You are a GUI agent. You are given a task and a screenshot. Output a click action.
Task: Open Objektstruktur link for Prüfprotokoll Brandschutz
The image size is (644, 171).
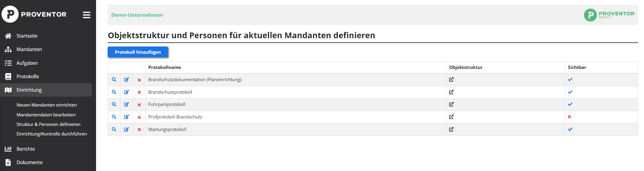coord(451,117)
